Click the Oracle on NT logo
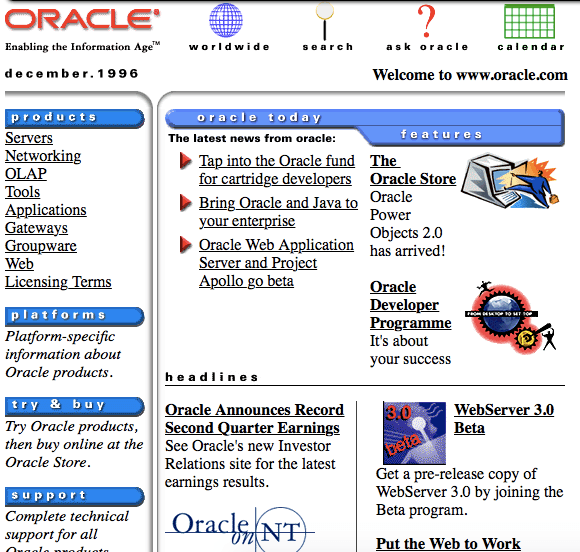The image size is (580, 552). pos(240,529)
